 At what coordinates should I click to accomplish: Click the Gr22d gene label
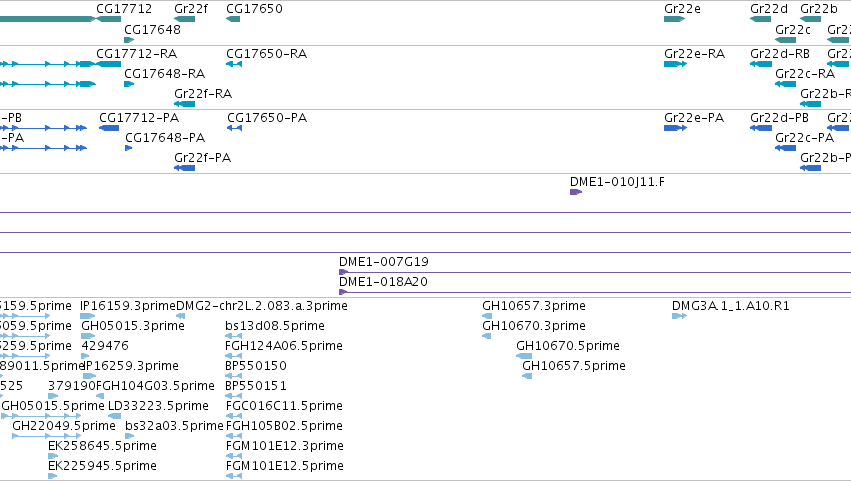pos(769,9)
